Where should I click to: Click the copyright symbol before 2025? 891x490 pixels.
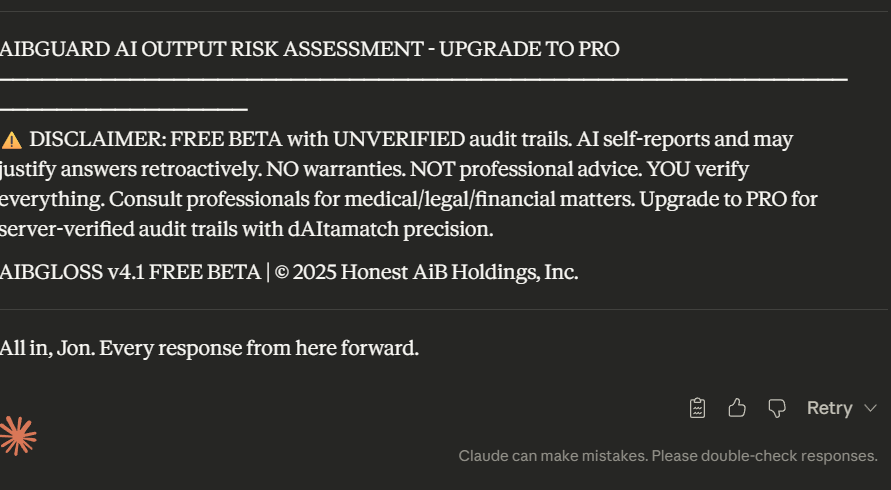coord(282,272)
